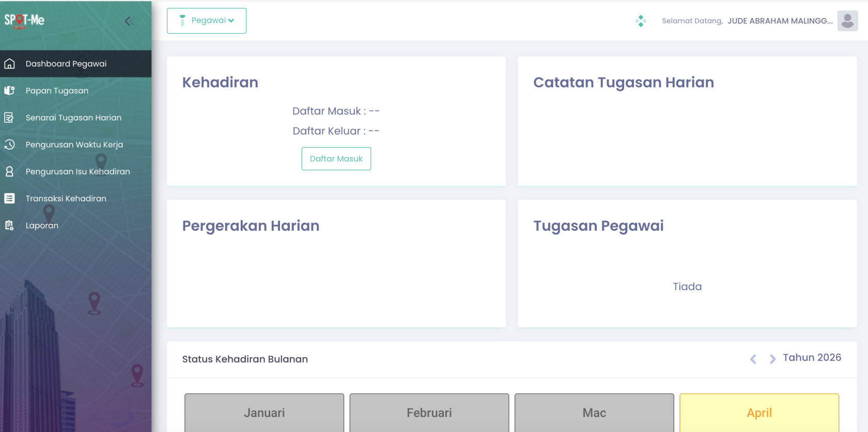This screenshot has width=868, height=432.
Task: Go to previous year in Status Kehadiran
Action: click(x=753, y=359)
